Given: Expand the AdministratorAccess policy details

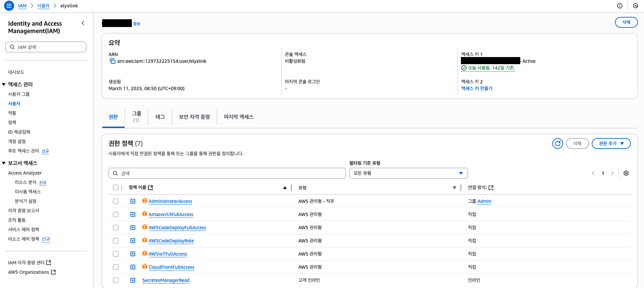Looking at the screenshot, I should [x=133, y=201].
